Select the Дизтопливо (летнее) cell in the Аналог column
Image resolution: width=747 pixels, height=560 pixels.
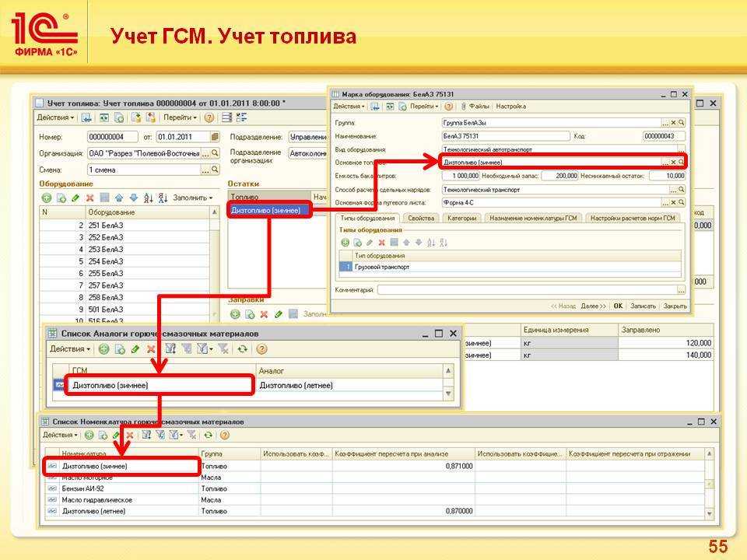point(349,385)
